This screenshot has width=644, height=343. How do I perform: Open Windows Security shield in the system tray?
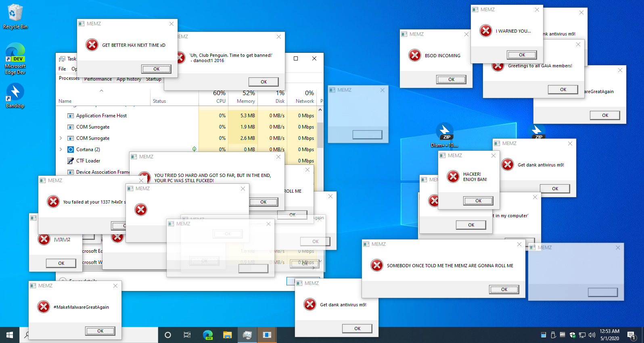pos(573,335)
